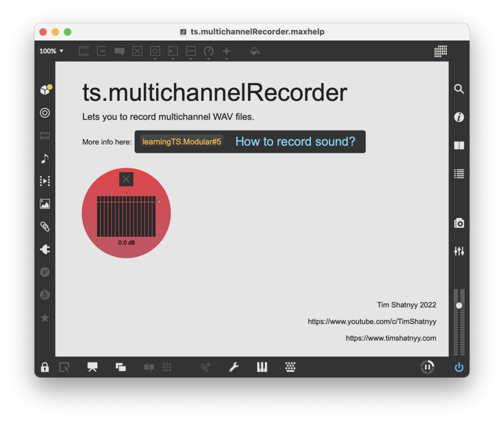Screen dimensions: 504x423
Task: Add a new object box from toolbar
Action: pos(84,51)
